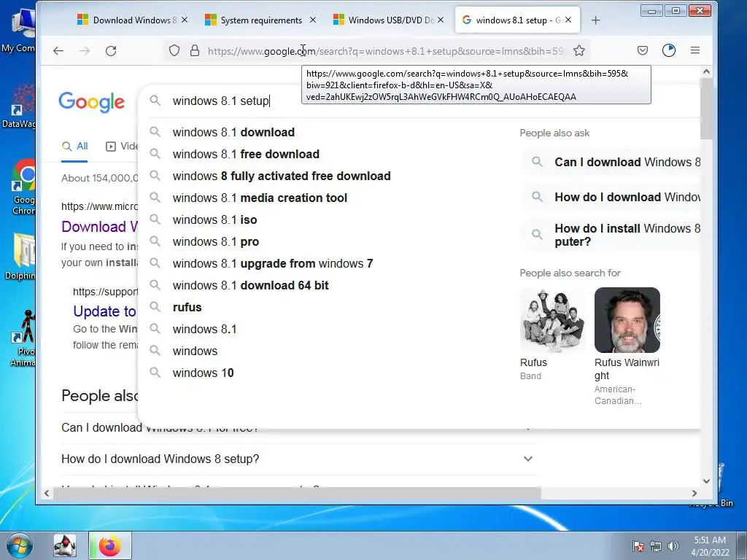
Task: Open the Java Duke taskbar program
Action: coord(65,545)
